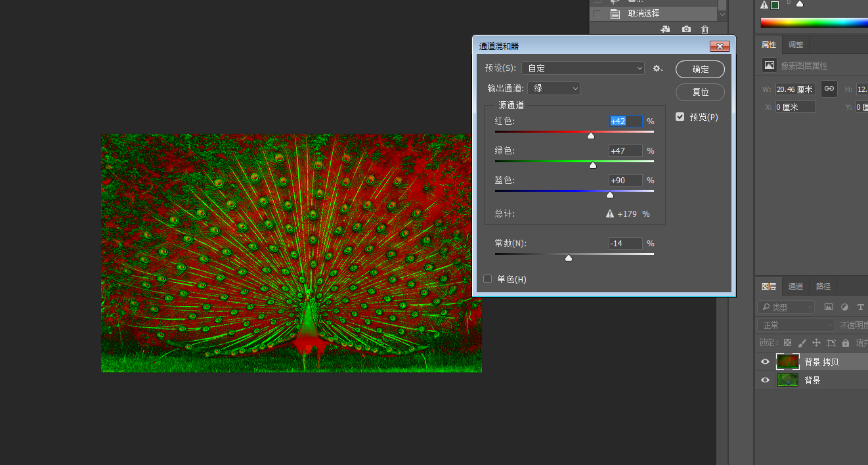Filter layers by text type icon
This screenshot has width=868, height=465.
pyautogui.click(x=860, y=307)
